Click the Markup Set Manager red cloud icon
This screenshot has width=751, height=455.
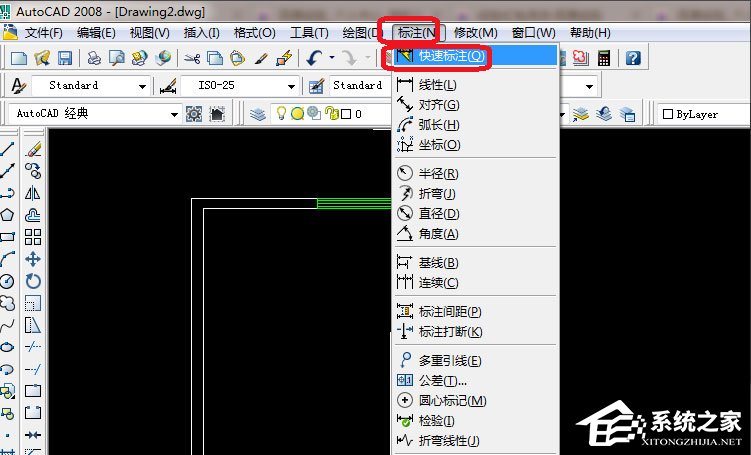(x=580, y=58)
